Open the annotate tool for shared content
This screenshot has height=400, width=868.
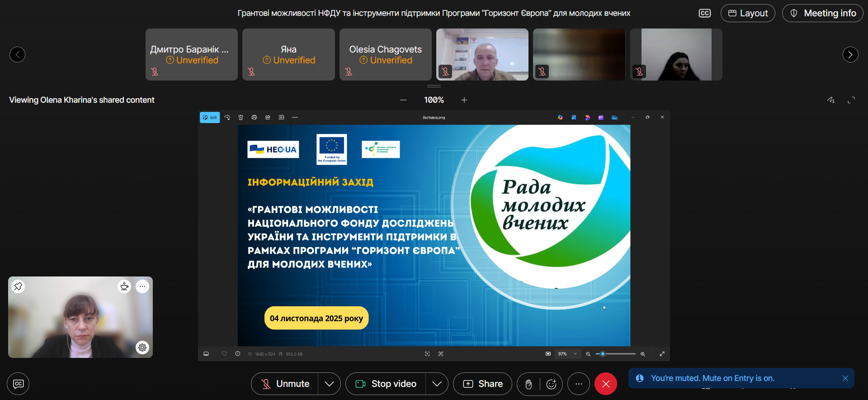[x=831, y=100]
